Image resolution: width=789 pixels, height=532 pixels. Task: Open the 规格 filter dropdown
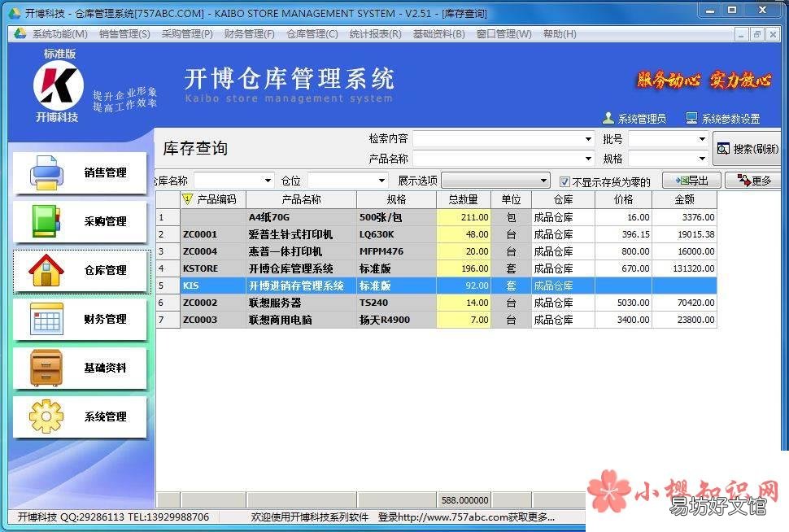coord(702,159)
